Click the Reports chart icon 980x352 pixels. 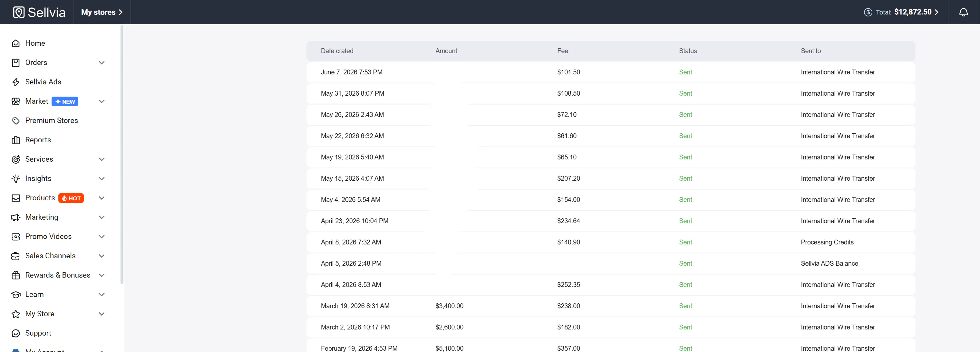[15, 140]
